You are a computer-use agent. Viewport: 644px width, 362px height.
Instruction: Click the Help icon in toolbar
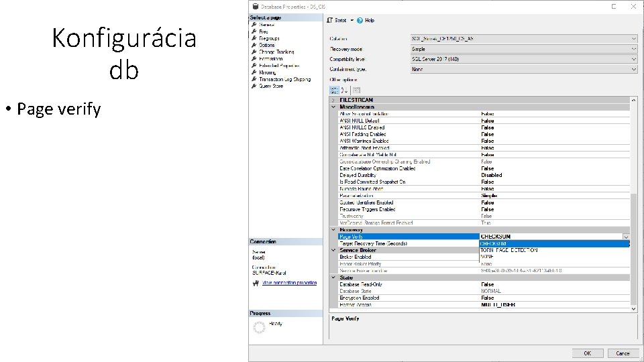coord(360,20)
